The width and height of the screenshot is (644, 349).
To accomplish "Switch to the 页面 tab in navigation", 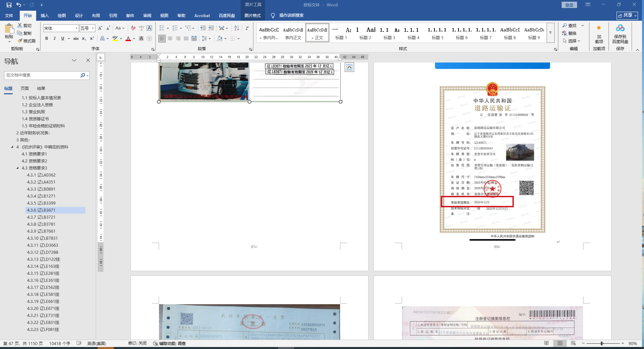I will point(25,89).
